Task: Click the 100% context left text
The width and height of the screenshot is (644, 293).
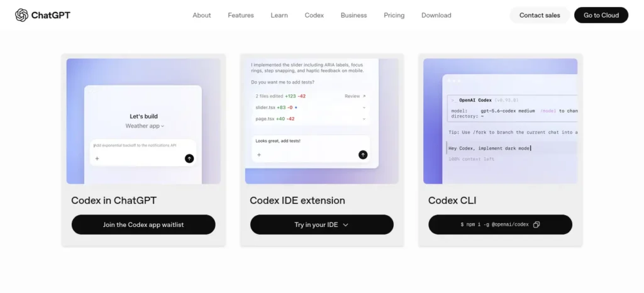Action: pos(472,159)
